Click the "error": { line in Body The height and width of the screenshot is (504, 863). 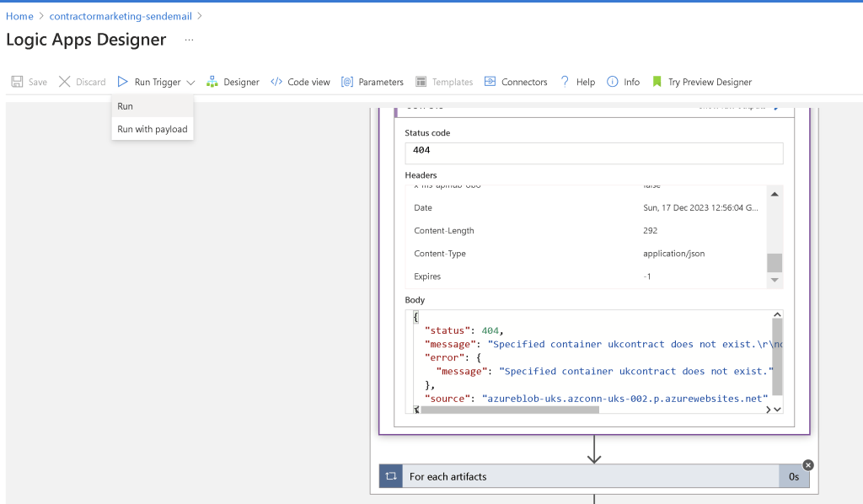coord(453,357)
